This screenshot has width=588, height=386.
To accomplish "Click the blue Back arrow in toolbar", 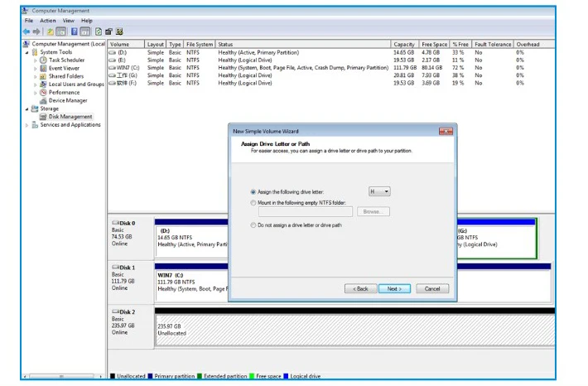I will point(27,31).
